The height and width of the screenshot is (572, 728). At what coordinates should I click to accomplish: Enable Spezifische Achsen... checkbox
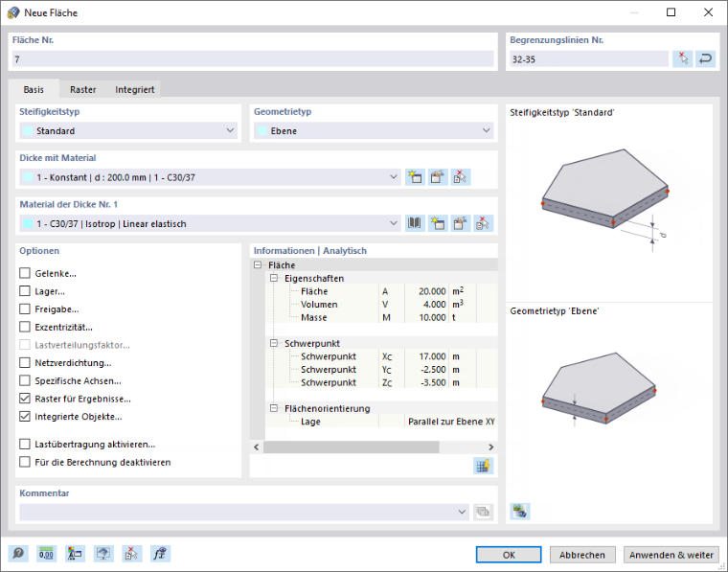pos(25,380)
